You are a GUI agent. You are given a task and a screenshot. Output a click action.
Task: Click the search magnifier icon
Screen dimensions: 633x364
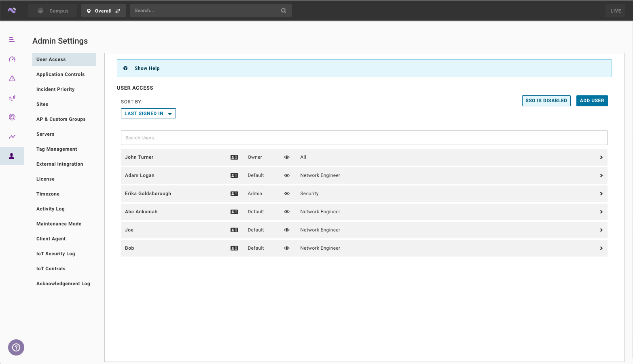tap(284, 11)
